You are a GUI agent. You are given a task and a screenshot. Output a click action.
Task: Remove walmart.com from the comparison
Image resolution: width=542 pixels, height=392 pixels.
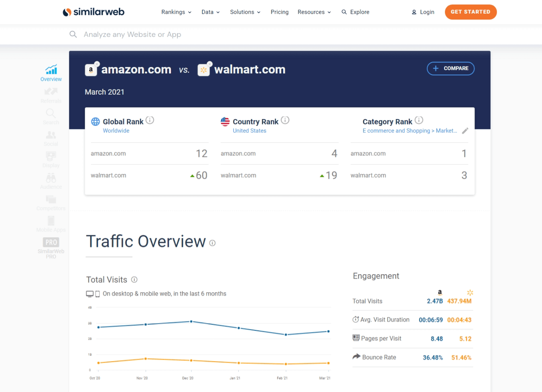coord(210,64)
